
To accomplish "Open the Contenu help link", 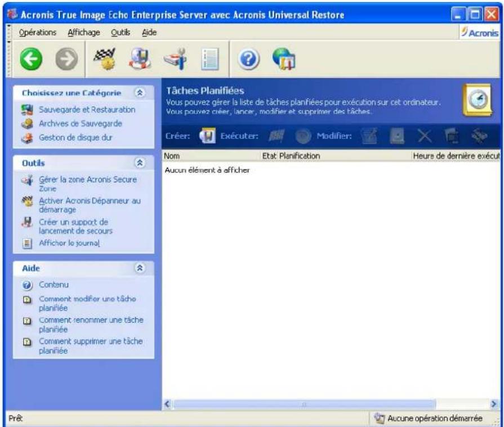I will pos(53,285).
